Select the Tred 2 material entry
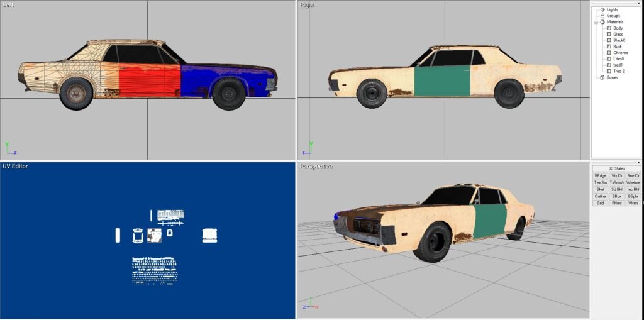Viewport: 644px width, 320px height. 619,71
